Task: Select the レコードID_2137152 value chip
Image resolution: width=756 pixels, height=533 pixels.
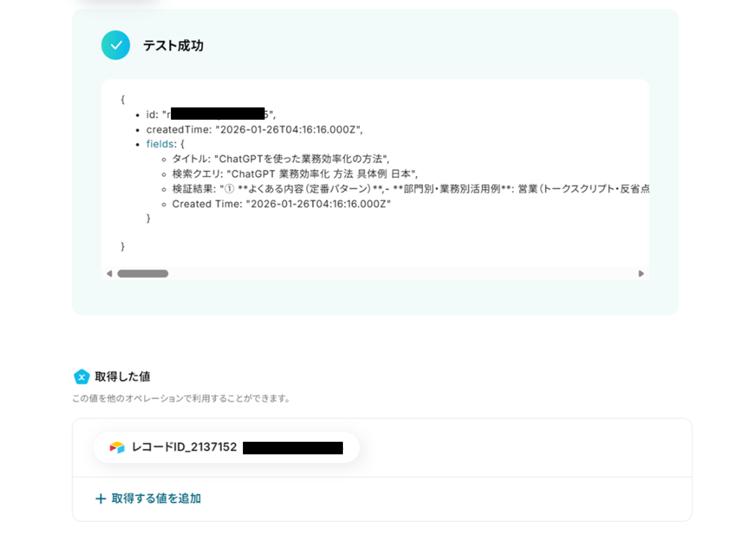Action: pyautogui.click(x=226, y=447)
